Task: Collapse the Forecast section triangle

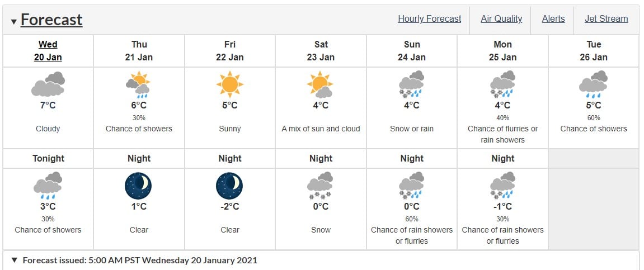Action: [13, 22]
